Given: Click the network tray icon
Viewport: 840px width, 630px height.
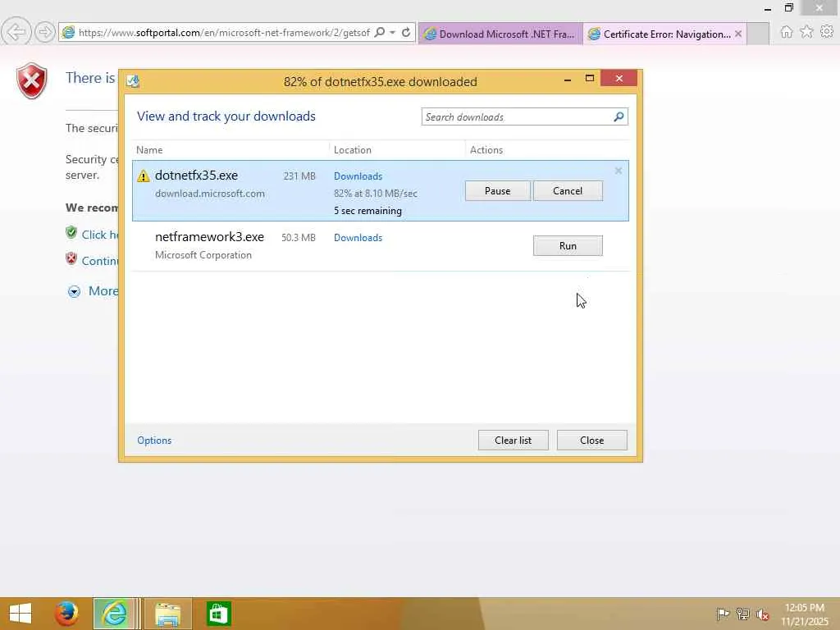Looking at the screenshot, I should pyautogui.click(x=743, y=614).
